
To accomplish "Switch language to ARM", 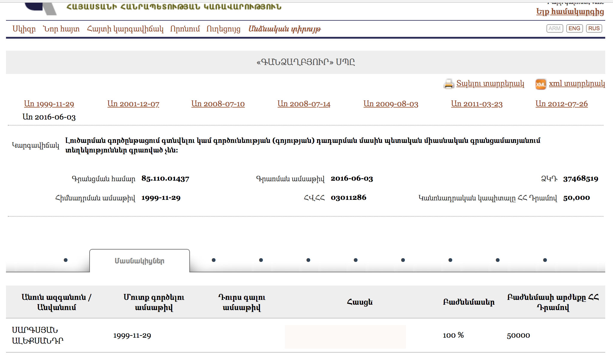I will click(555, 28).
